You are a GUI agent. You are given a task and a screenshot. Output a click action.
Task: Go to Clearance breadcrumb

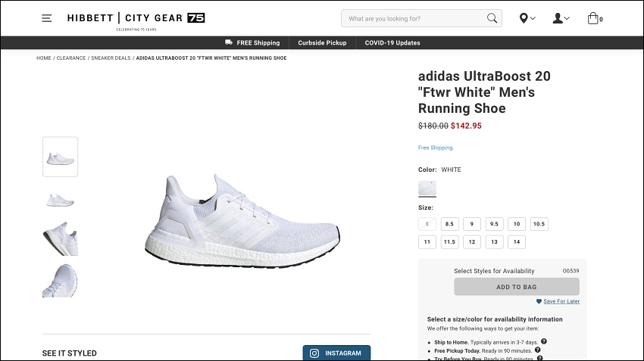point(70,58)
